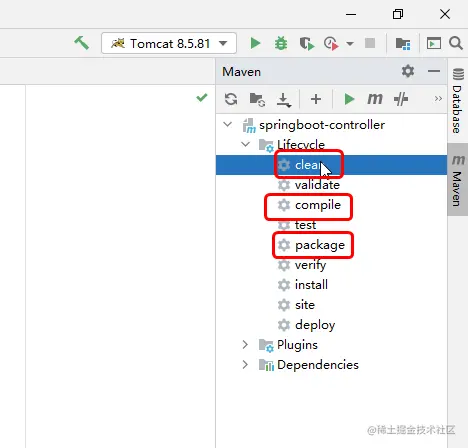Hide the Maven tool window
The image size is (468, 448).
(434, 71)
